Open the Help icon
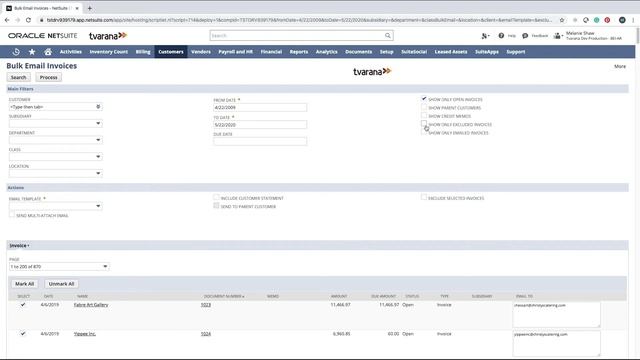 pyautogui.click(x=501, y=36)
